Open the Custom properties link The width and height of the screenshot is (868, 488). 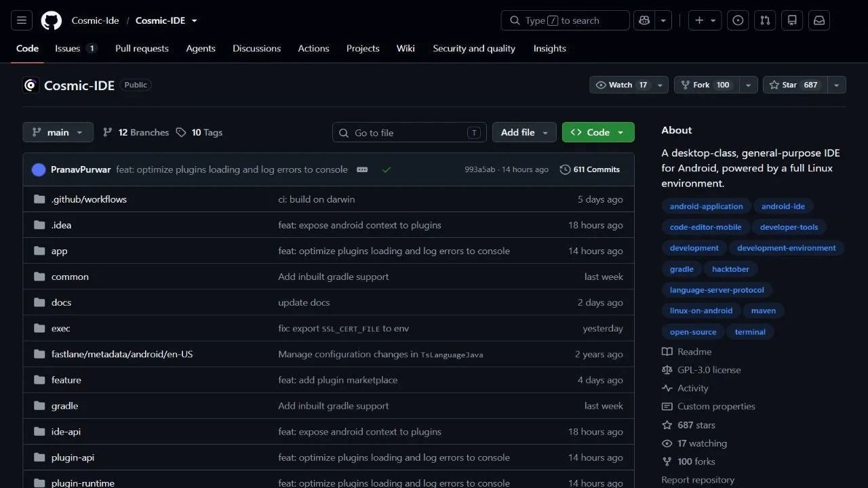click(709, 407)
